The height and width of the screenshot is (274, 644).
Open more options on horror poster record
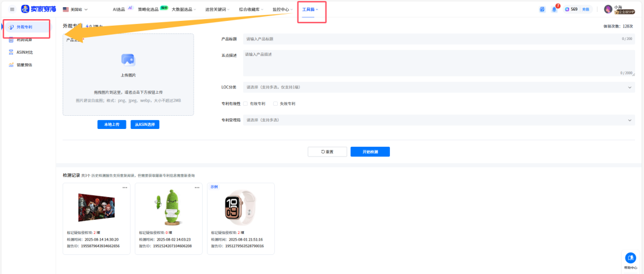point(125,187)
